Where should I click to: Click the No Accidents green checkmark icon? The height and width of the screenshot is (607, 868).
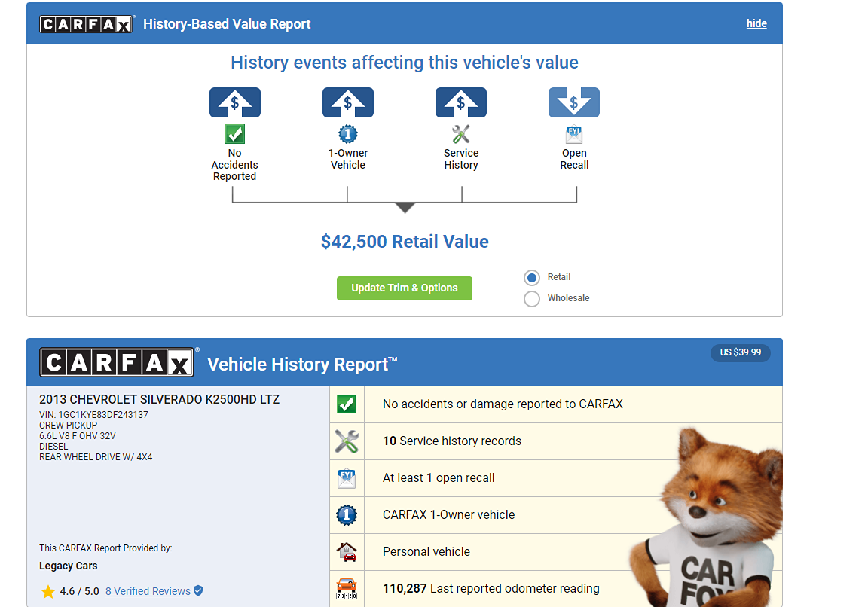coord(235,134)
